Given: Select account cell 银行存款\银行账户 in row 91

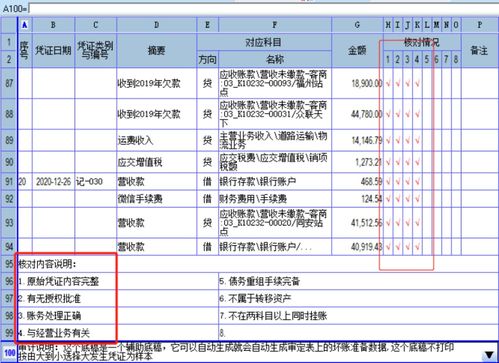Looking at the screenshot, I should pos(275,182).
